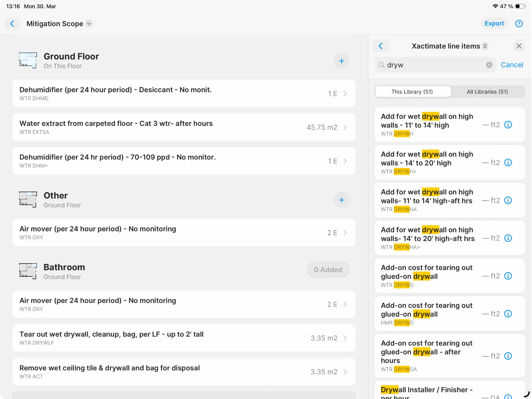The height and width of the screenshot is (399, 532).
Task: Show info for WTR DRYWH item
Action: (508, 125)
